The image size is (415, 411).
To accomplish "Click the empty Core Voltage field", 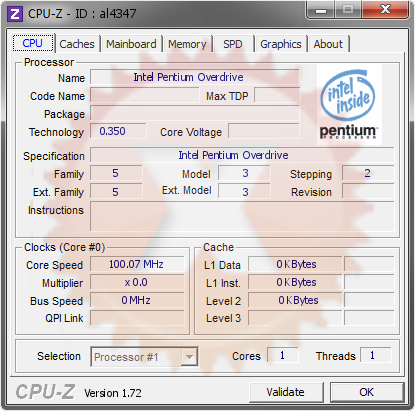I will coord(264,131).
